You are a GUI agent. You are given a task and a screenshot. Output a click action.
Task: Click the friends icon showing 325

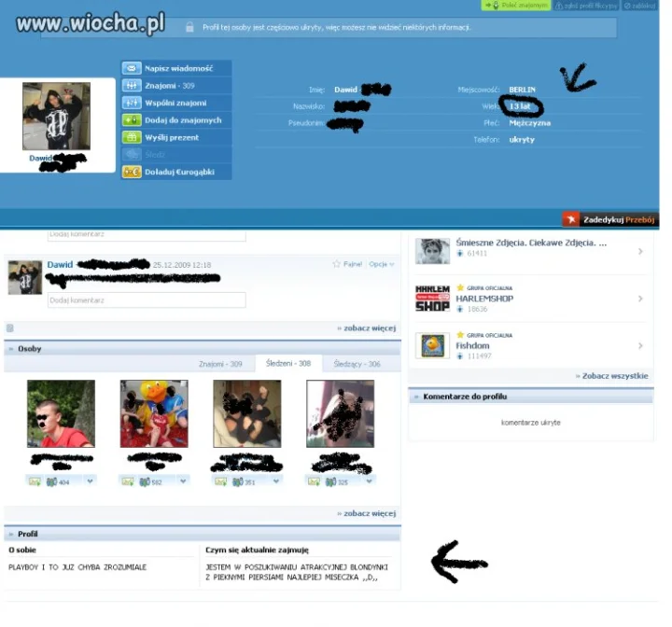point(330,481)
